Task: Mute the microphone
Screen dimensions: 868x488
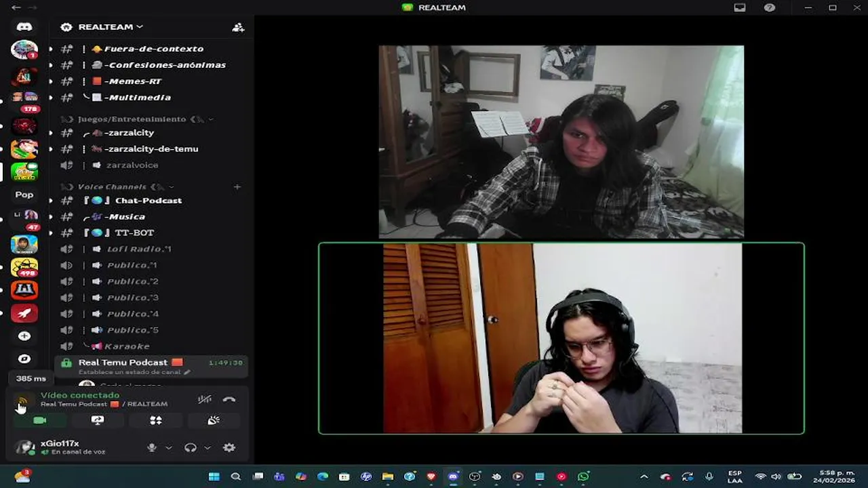Action: point(152,447)
